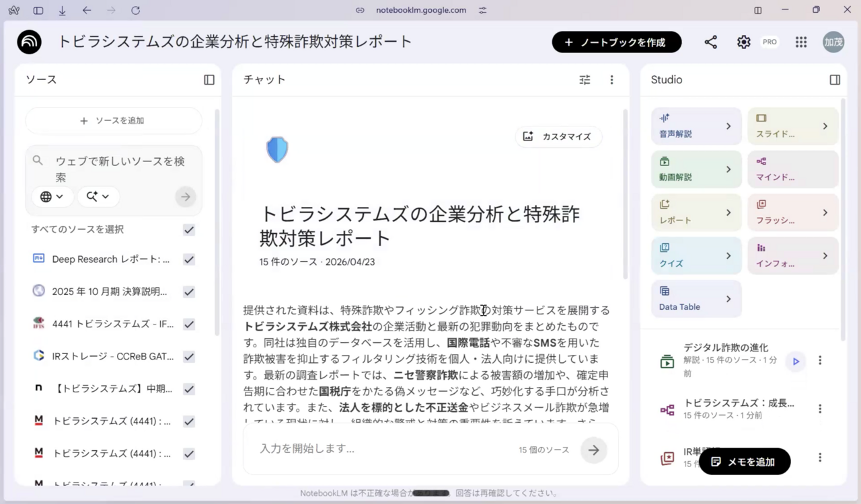
Task: Click the フラッシュ flashcard icon
Action: (761, 204)
